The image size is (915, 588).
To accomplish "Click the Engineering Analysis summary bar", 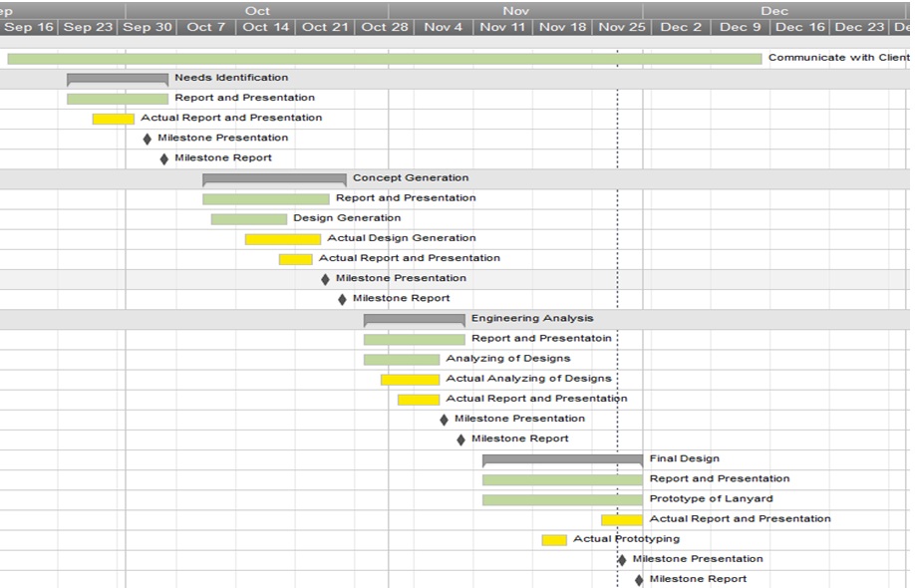I will pos(414,319).
